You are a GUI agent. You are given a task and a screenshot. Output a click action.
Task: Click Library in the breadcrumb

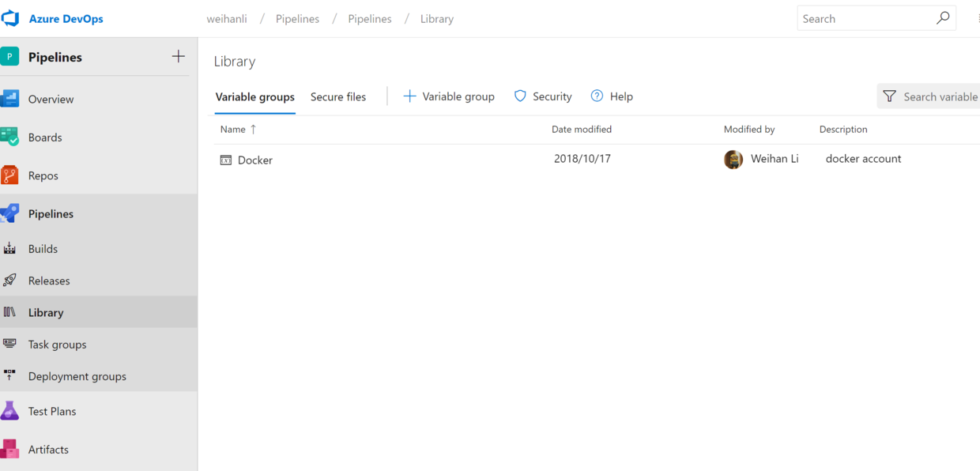coord(437,19)
